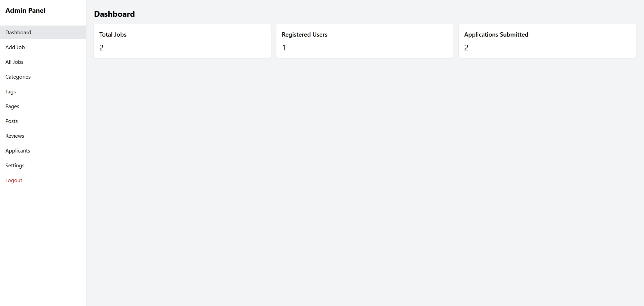Click the Total Jobs card label
644x306 pixels.
coord(113,35)
